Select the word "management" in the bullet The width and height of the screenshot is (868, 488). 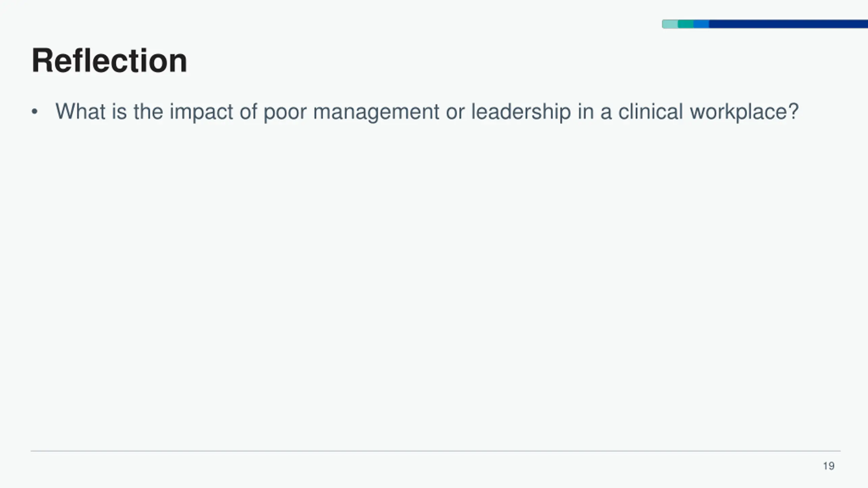376,114
